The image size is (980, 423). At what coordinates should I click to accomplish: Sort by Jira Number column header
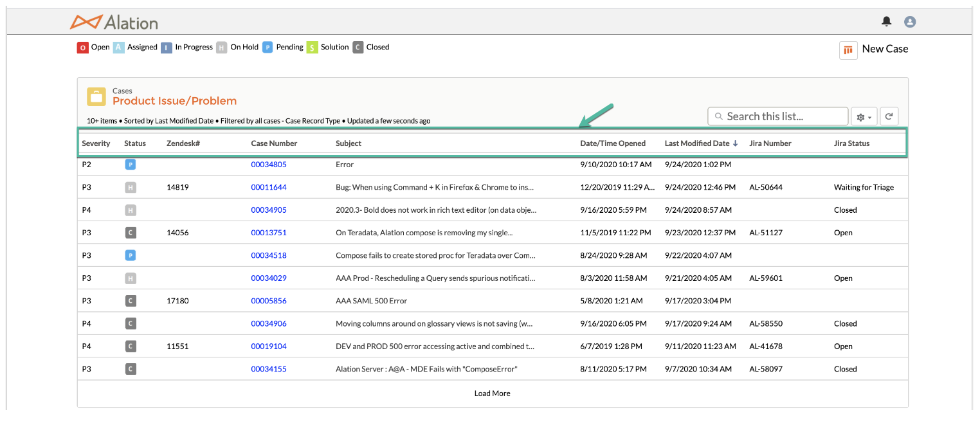pos(770,143)
